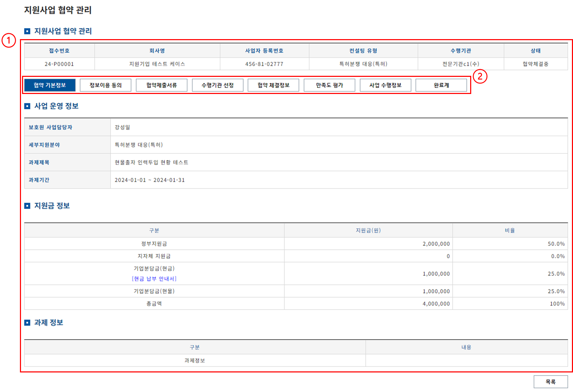Switch to the 정보이용 동의 tab
The image size is (573, 392).
pos(105,85)
